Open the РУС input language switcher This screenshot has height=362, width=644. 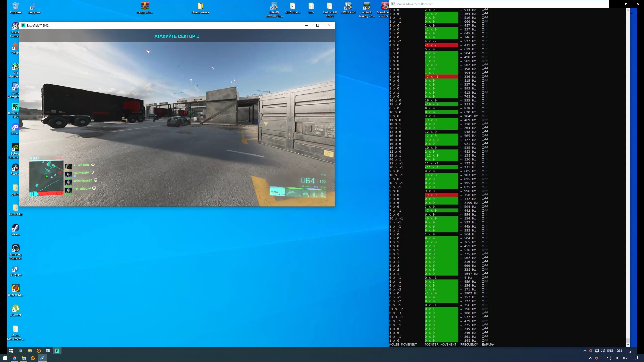click(x=616, y=358)
